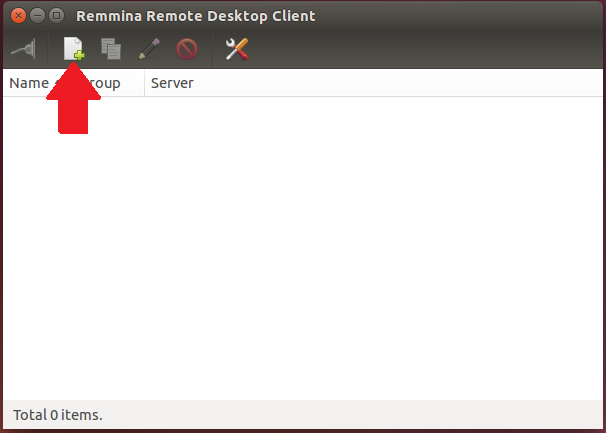Sort the list by Group column
This screenshot has width=606, height=433.
[x=103, y=83]
